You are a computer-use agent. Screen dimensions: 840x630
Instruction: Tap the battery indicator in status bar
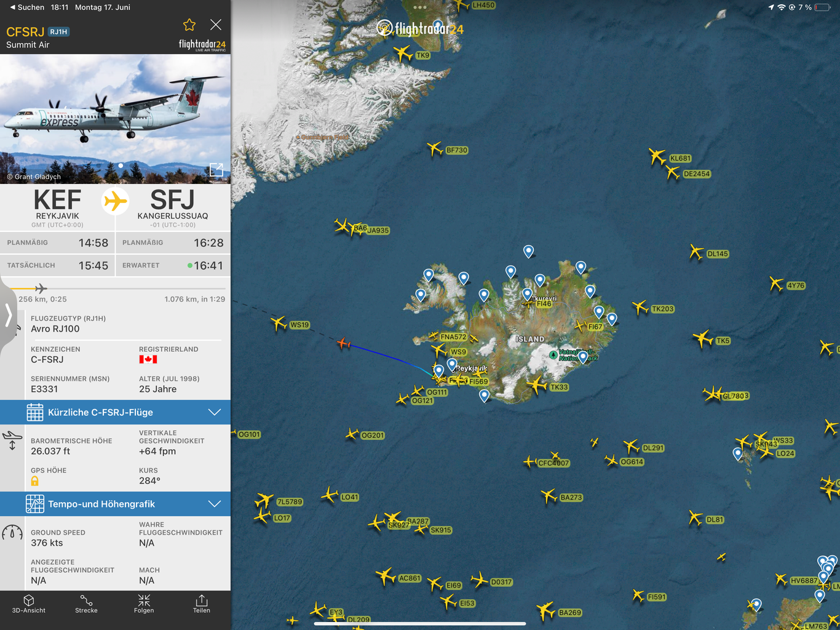(x=822, y=7)
